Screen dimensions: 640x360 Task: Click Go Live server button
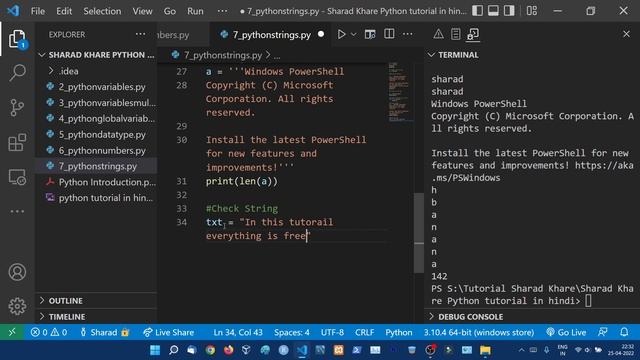click(x=566, y=332)
